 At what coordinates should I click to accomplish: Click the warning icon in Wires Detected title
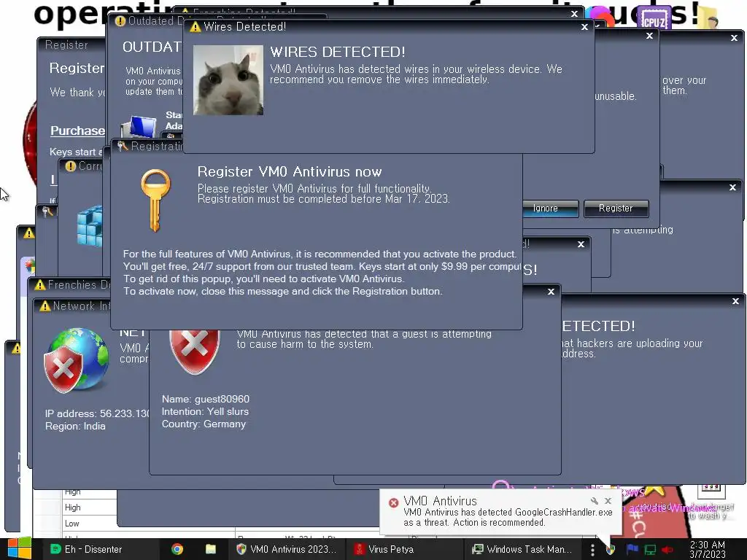(195, 27)
